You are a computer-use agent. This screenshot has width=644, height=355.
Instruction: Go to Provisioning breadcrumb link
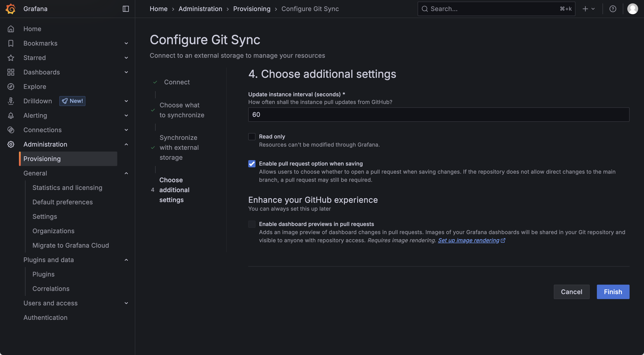(x=252, y=9)
